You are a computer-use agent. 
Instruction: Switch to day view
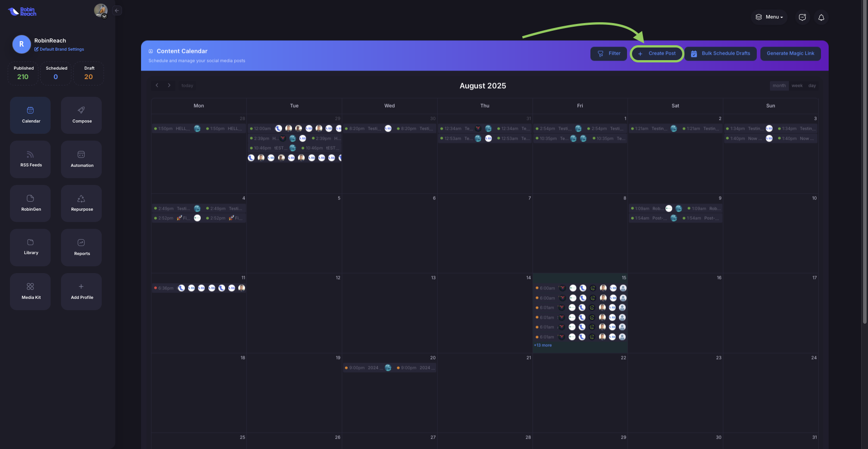(812, 85)
